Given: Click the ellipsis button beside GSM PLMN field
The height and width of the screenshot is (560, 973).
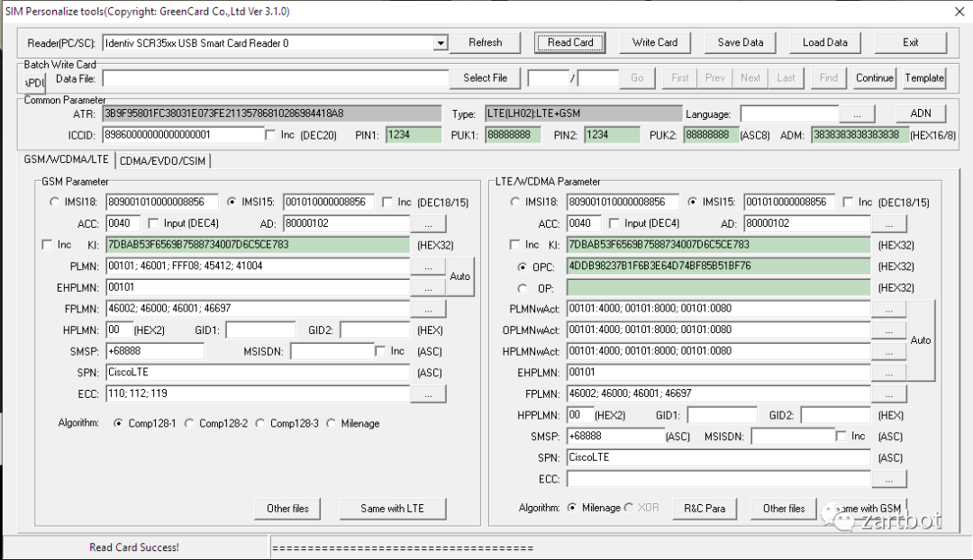Looking at the screenshot, I should pos(428,266).
